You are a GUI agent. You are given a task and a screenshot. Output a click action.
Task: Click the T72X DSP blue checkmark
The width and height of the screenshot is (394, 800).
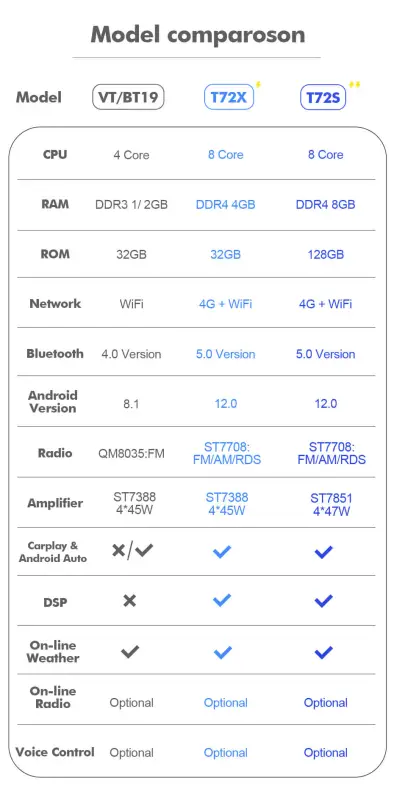click(x=222, y=601)
